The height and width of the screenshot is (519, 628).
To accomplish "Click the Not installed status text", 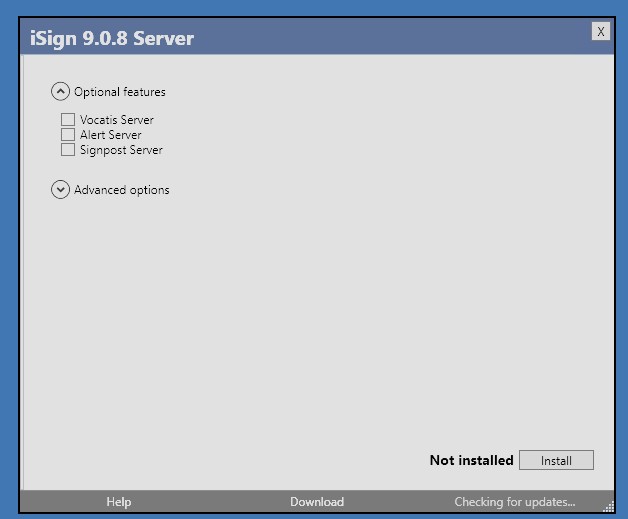I will [x=471, y=460].
